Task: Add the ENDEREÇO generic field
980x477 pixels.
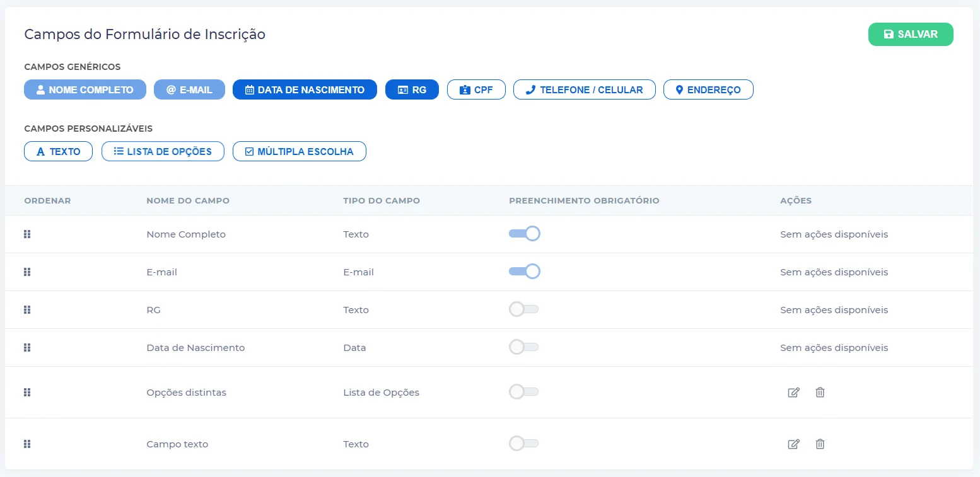Action: point(708,89)
